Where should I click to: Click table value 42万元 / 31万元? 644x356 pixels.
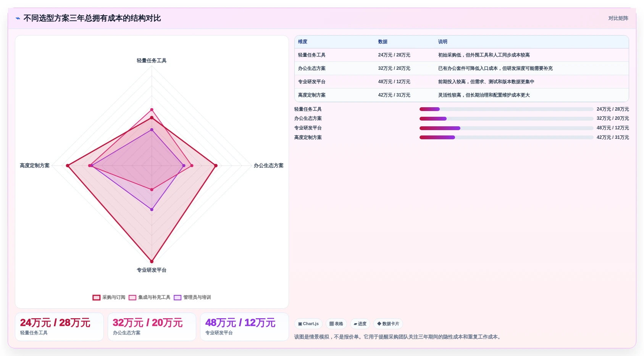394,95
